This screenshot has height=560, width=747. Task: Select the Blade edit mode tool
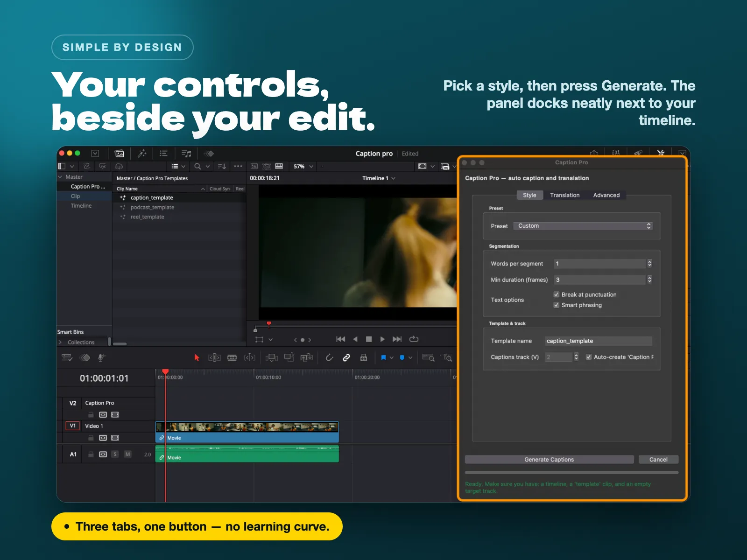(x=250, y=357)
